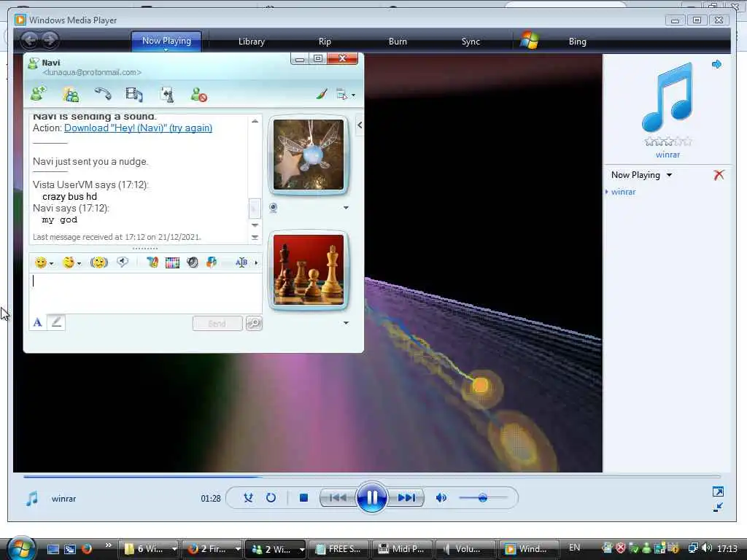Stop playback
Image resolution: width=747 pixels, height=560 pixels.
point(303,497)
